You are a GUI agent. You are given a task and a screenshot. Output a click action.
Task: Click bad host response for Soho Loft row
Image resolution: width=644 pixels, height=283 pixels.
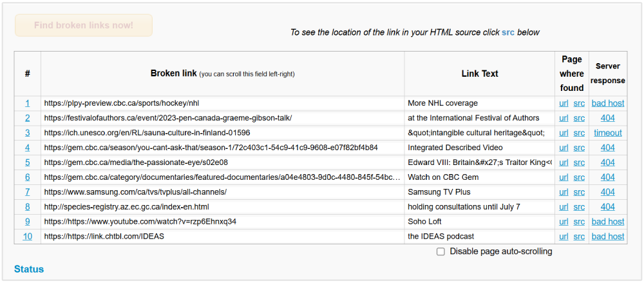607,222
